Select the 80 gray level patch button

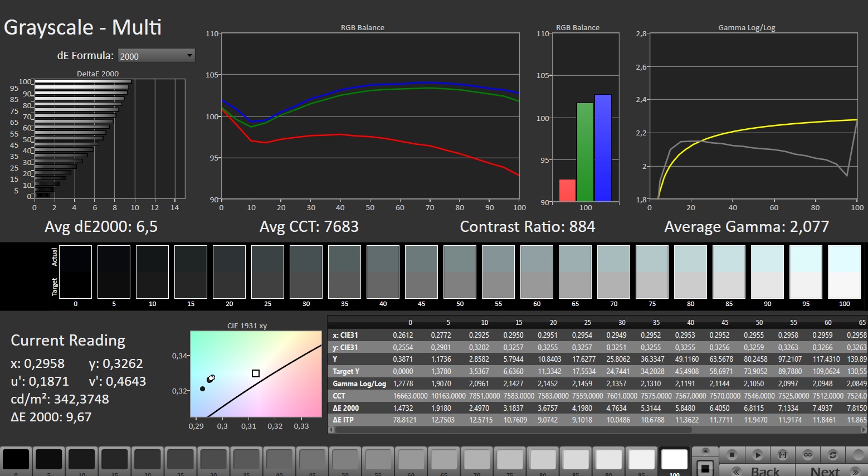click(x=543, y=462)
